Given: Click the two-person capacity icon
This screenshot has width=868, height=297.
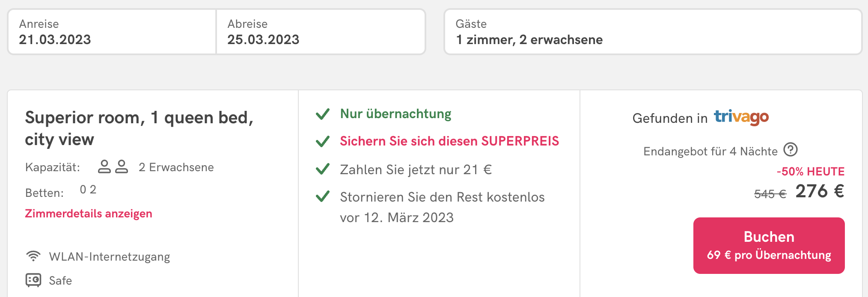Looking at the screenshot, I should pyautogui.click(x=113, y=166).
